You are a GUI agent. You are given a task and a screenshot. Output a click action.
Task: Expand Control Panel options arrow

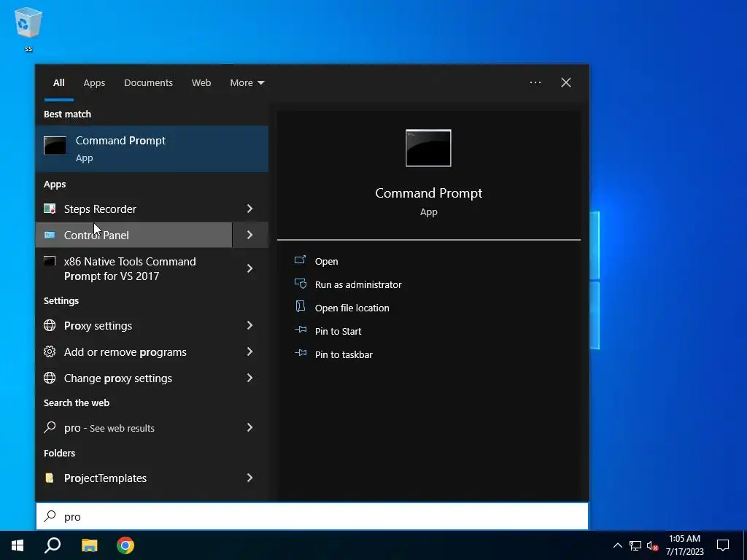249,235
